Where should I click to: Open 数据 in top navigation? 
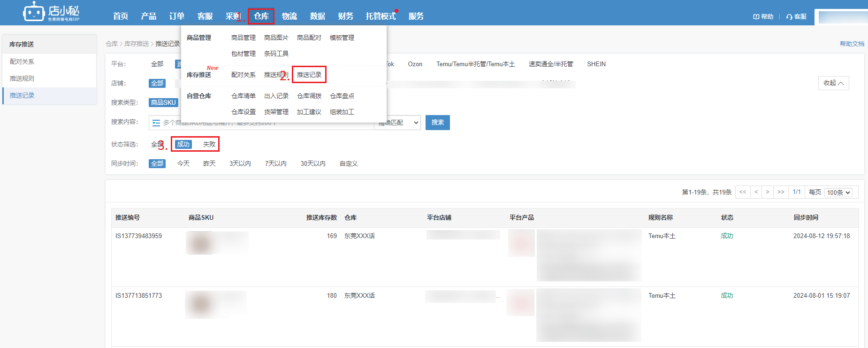(x=318, y=16)
